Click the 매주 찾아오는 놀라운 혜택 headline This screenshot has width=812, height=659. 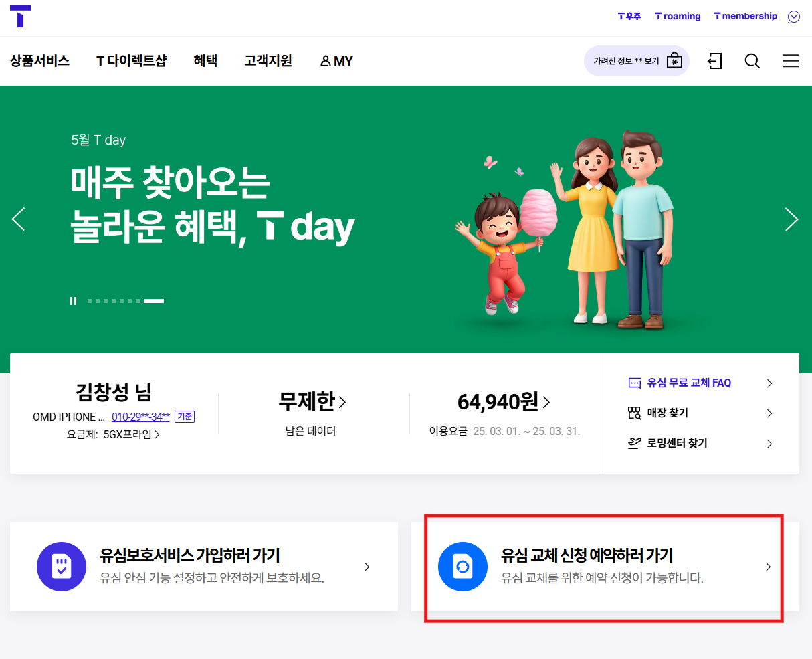click(213, 204)
